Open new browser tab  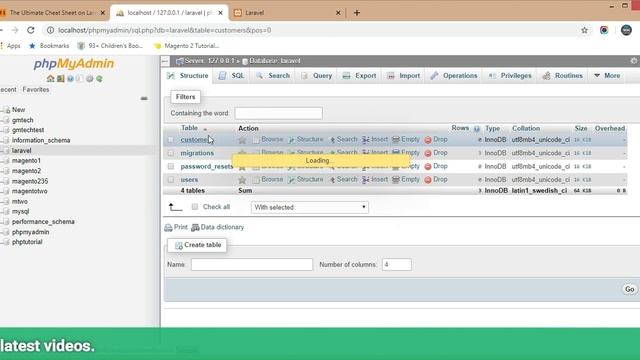[x=357, y=13]
